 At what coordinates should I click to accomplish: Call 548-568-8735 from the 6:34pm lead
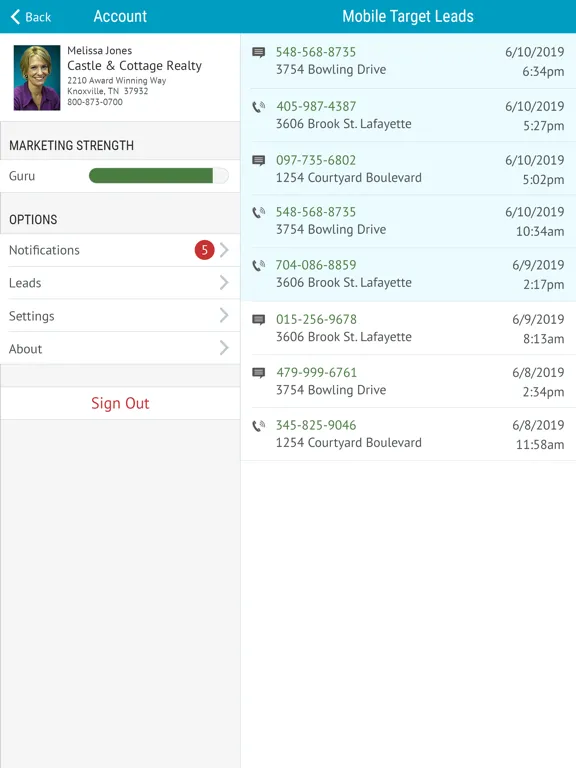point(316,52)
